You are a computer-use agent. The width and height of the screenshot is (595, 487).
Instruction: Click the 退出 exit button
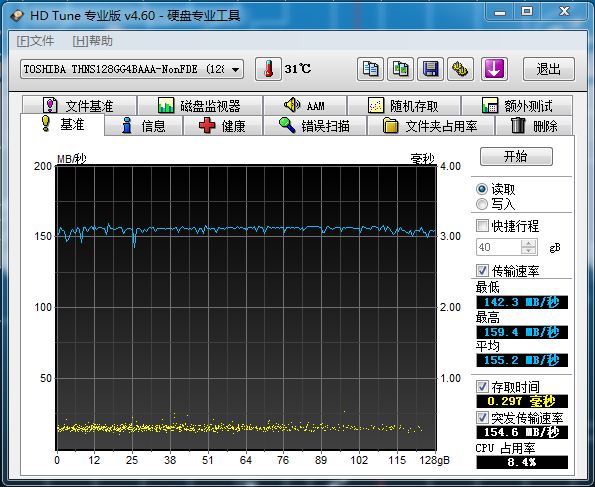[549, 69]
